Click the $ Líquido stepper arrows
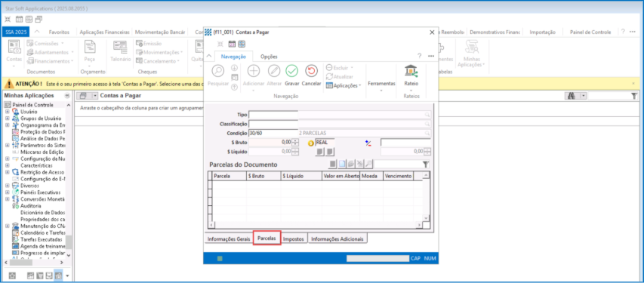 [x=295, y=152]
